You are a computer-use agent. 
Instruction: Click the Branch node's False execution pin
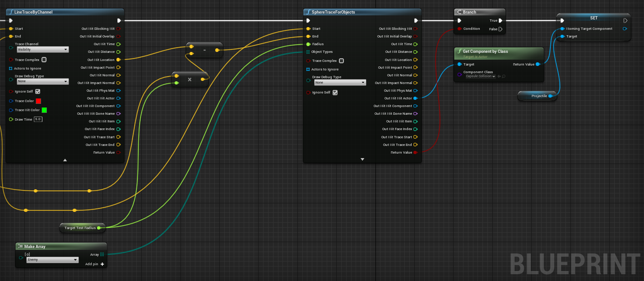500,29
